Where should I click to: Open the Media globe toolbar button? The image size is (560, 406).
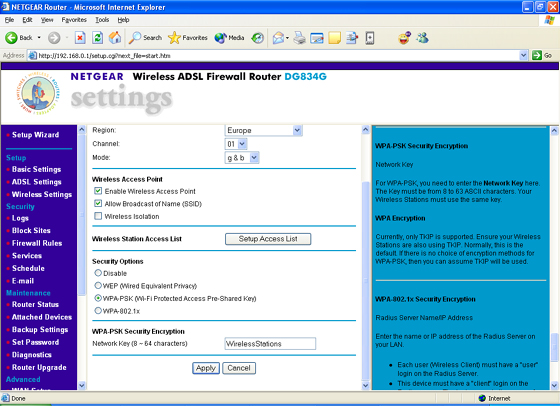coord(229,37)
